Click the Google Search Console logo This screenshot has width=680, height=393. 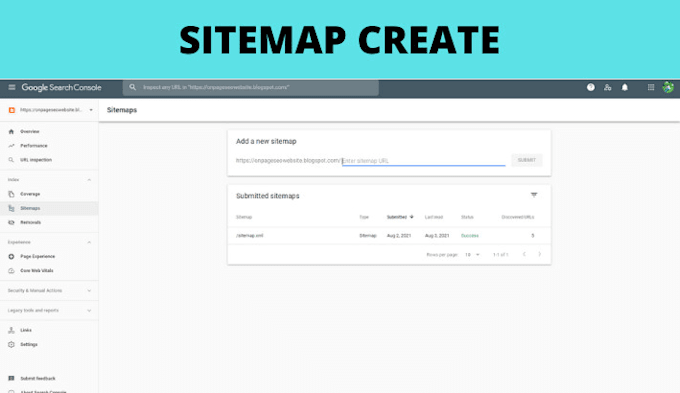point(62,87)
